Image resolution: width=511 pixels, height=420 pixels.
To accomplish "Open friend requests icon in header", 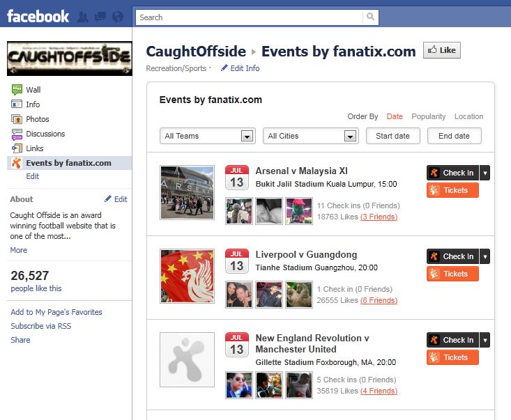I will (83, 17).
